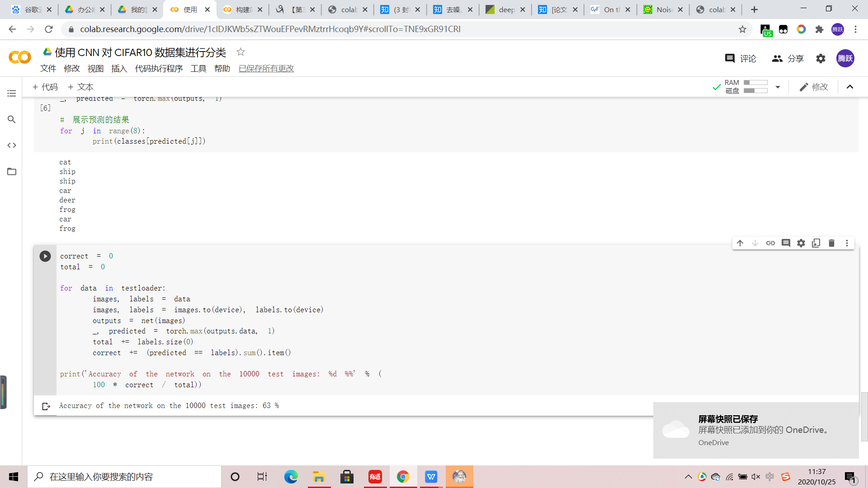Add a comment to the cell

786,243
